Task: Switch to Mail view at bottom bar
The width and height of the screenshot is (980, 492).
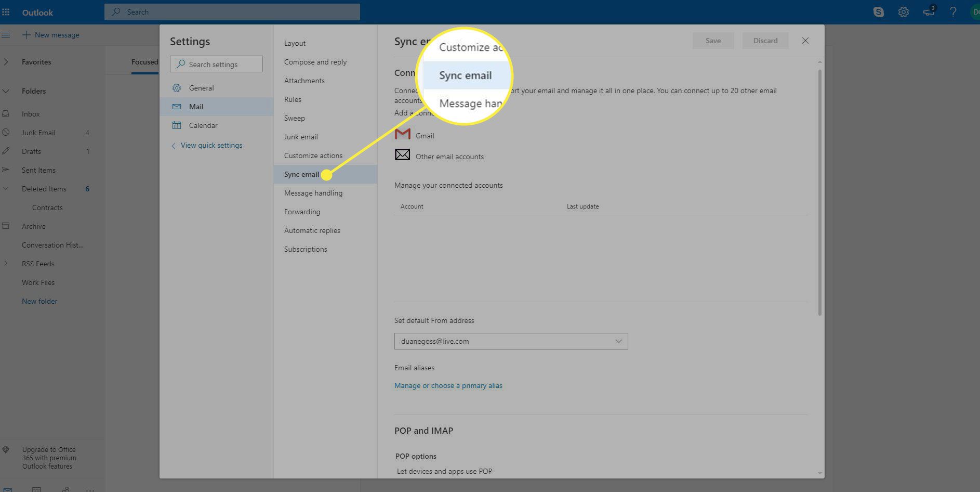Action: click(x=7, y=489)
